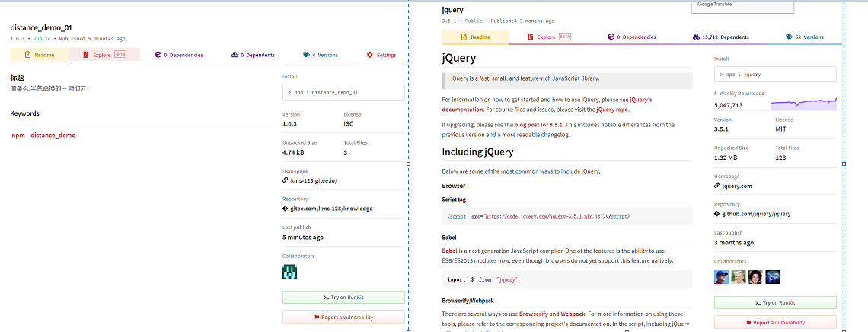The width and height of the screenshot is (868, 332).
Task: Click the jquery homepage link chain icon
Action: tap(717, 186)
